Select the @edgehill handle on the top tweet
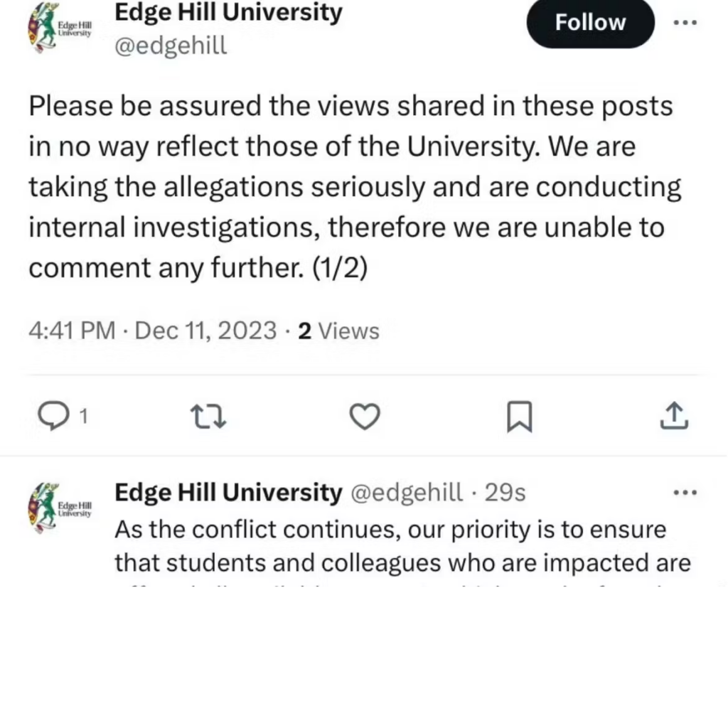The height and width of the screenshot is (728, 728). [x=171, y=45]
